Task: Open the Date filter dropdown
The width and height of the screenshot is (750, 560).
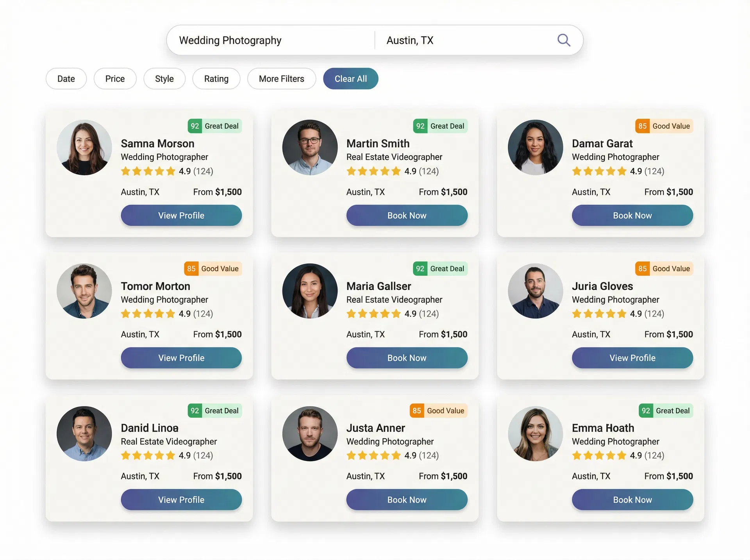Action: [x=66, y=79]
